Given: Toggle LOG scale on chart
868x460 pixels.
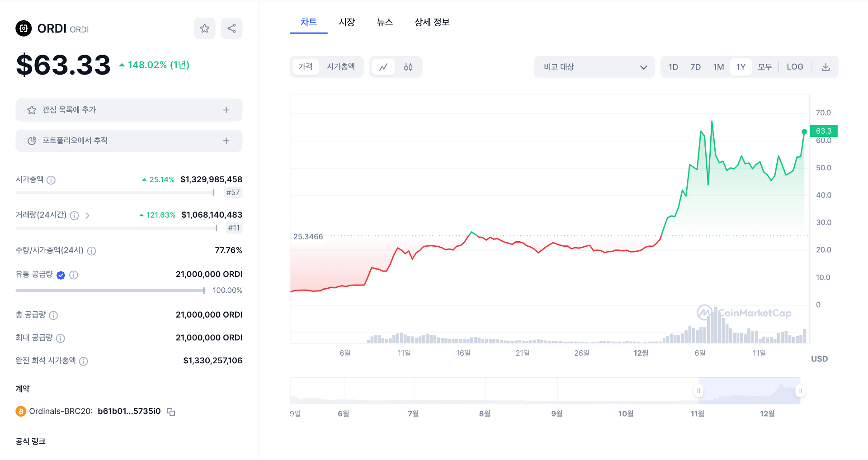Looking at the screenshot, I should click(795, 67).
